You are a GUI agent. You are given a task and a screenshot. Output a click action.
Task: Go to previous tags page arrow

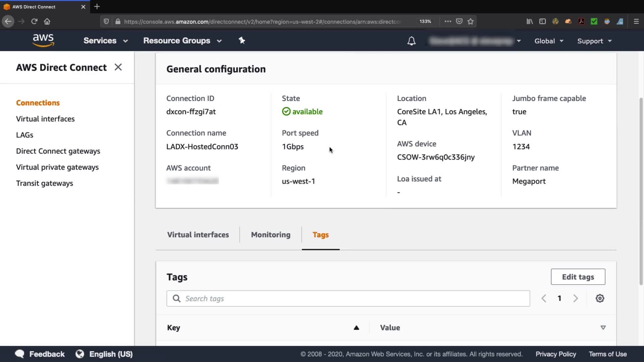544,298
